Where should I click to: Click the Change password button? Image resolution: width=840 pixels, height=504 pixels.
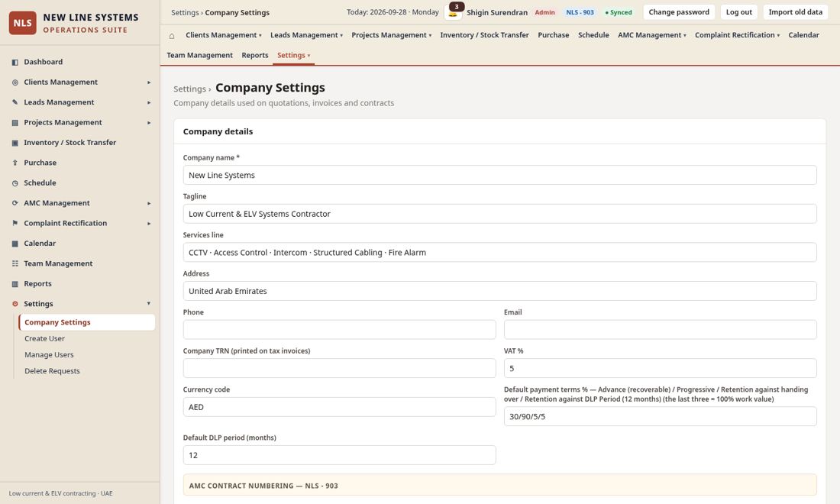coord(679,11)
